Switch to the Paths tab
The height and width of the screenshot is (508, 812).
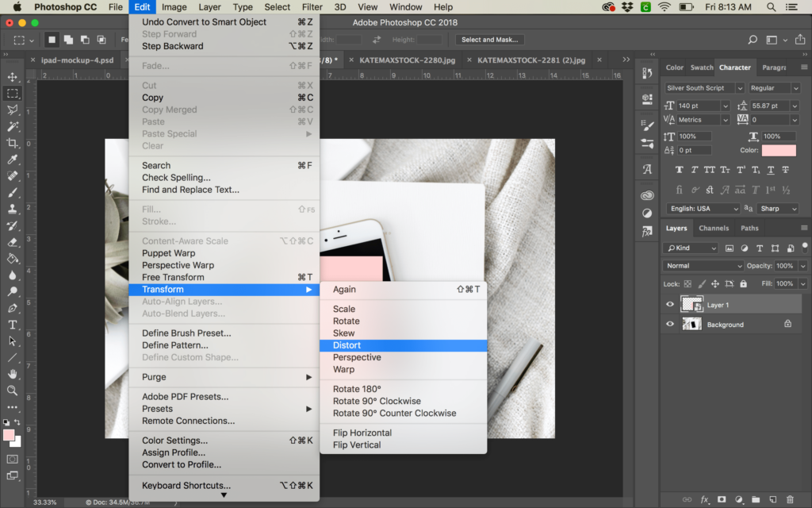749,228
